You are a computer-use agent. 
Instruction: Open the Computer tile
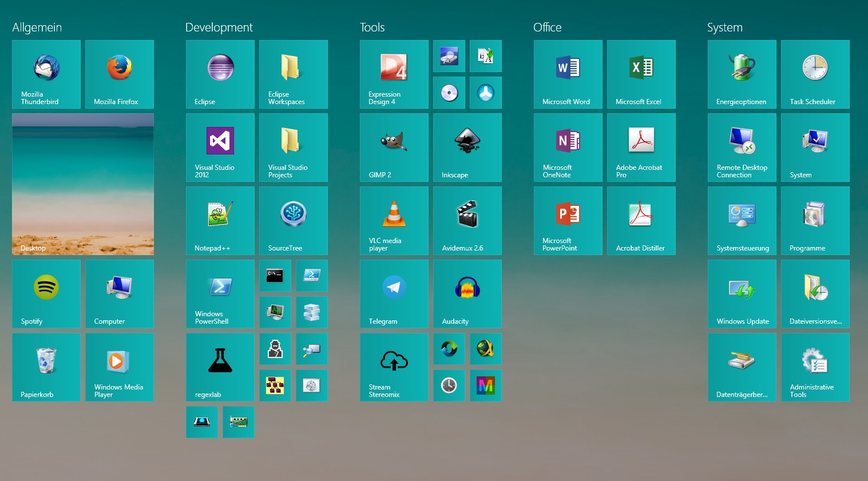(x=120, y=294)
